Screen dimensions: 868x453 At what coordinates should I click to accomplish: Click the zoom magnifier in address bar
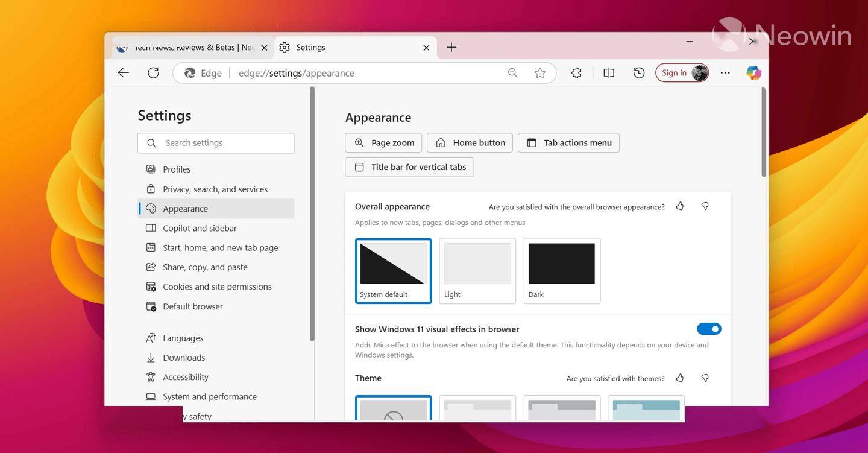pyautogui.click(x=512, y=73)
